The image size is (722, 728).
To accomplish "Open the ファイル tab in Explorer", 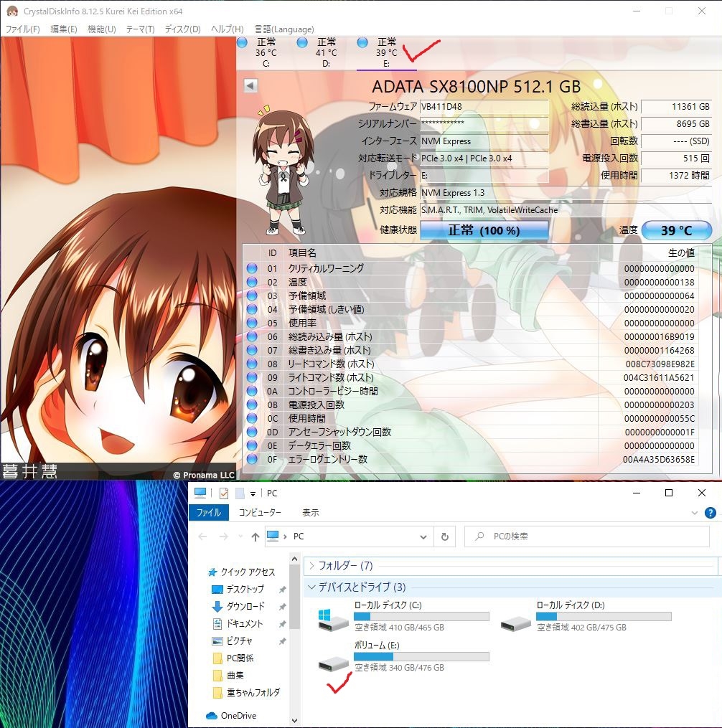I will (209, 513).
